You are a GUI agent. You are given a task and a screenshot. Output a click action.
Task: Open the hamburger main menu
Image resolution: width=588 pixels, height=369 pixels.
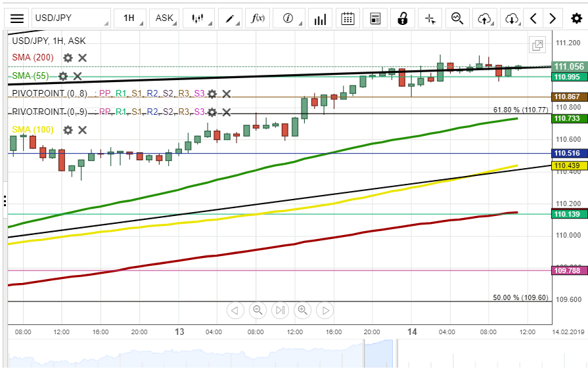18,18
